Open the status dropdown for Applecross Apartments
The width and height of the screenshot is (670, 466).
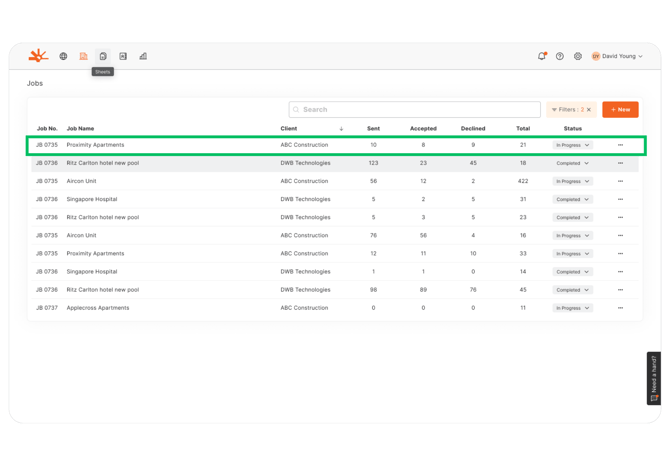[x=573, y=308]
